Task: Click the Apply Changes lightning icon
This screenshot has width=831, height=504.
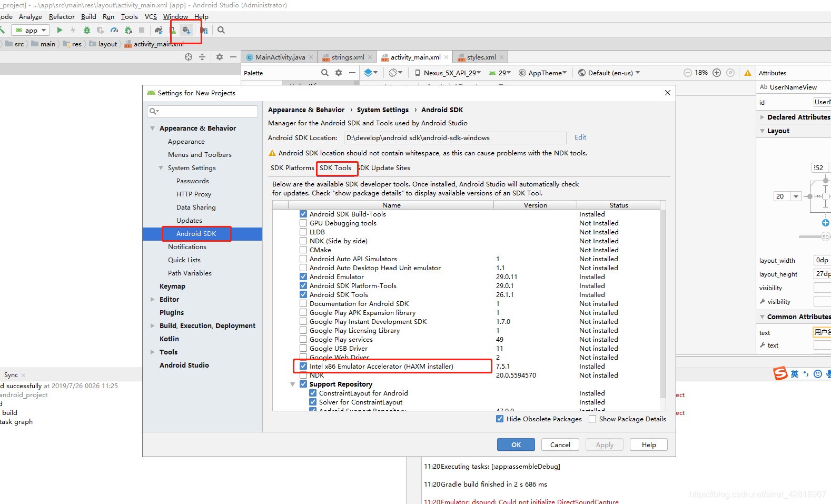Action: pos(73,30)
